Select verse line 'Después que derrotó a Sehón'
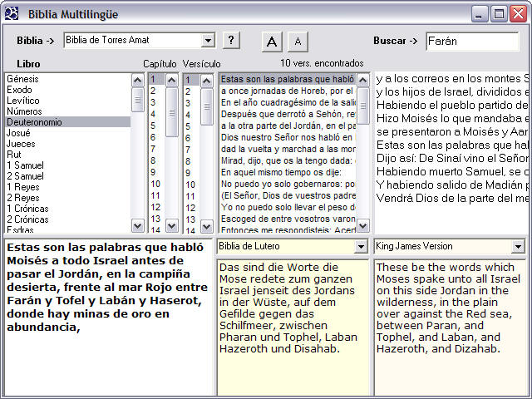Image resolution: width=532 pixels, height=399 pixels. pyautogui.click(x=288, y=114)
